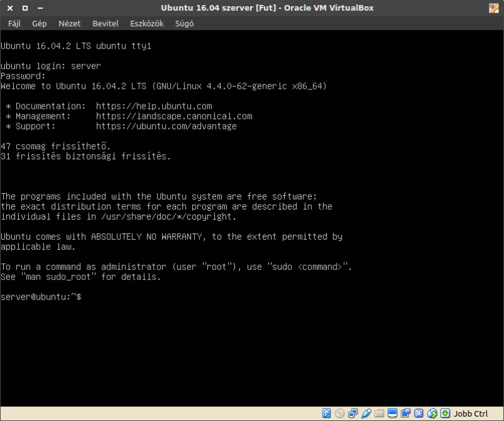Viewport: 504px width, 421px height.
Task: Open the Fájl menu
Action: click(x=14, y=23)
